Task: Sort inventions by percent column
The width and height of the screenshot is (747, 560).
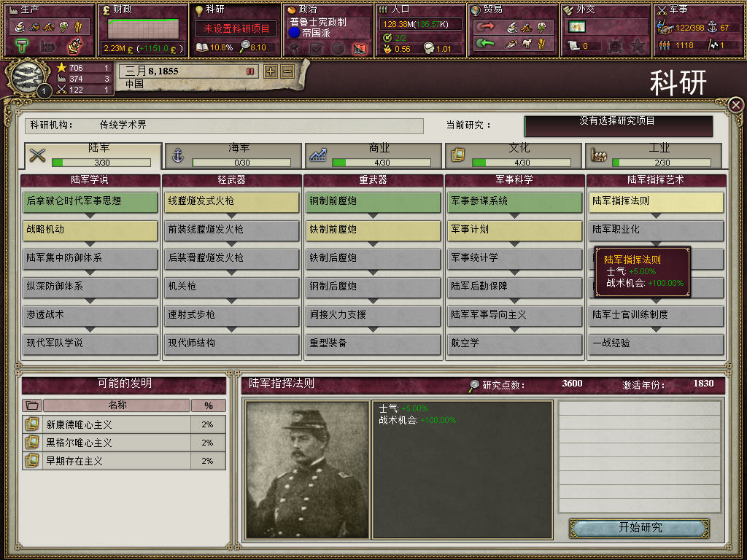Action: 208,405
